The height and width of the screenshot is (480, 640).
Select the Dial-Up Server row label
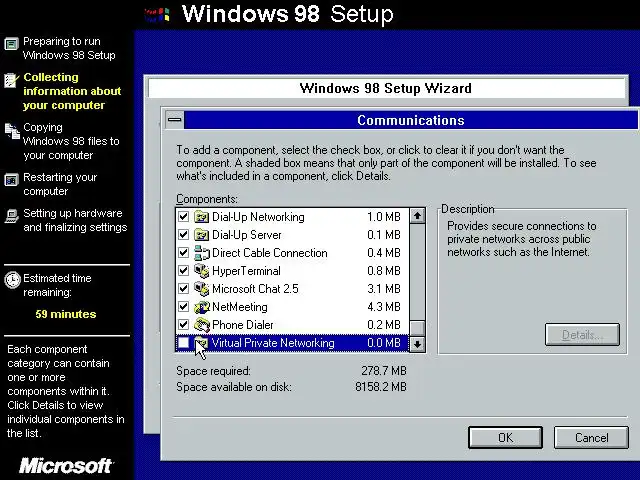[x=247, y=235]
